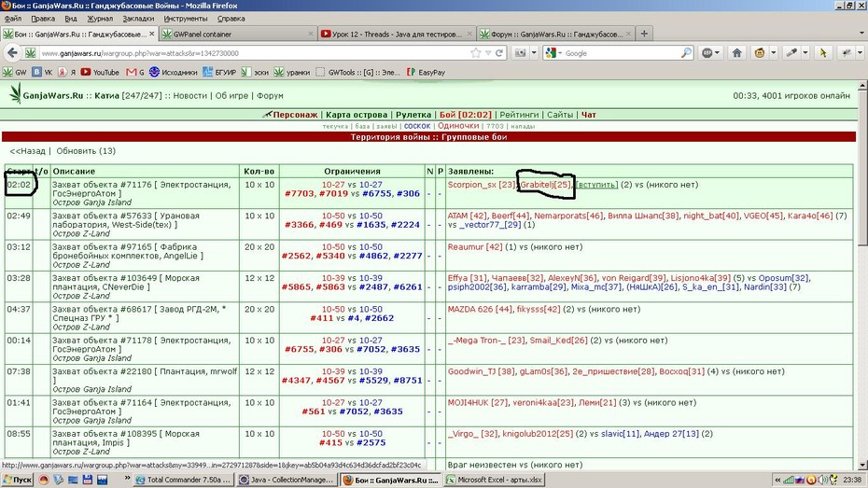Screen dimensions: 868x488
Task: Click the yellow cursor arrow toolbar icon
Action: [823, 53]
